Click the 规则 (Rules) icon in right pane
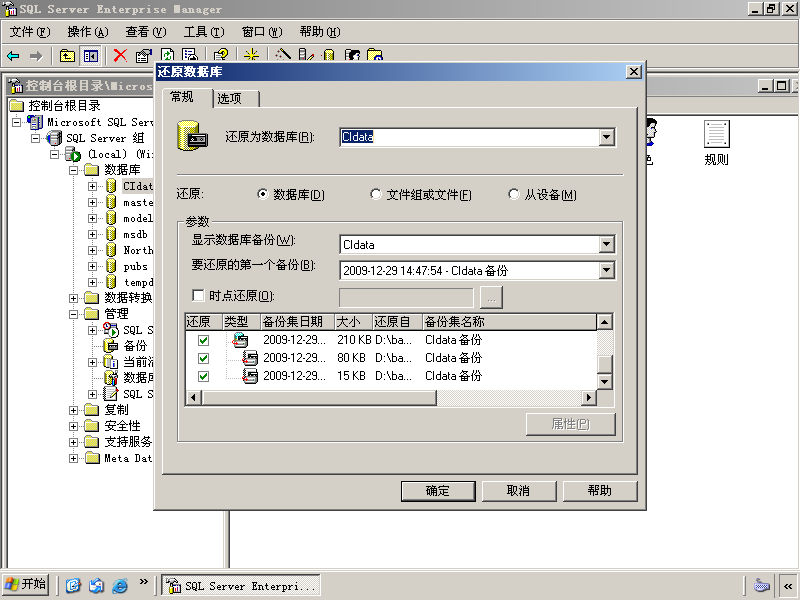The image size is (800, 600). click(716, 143)
